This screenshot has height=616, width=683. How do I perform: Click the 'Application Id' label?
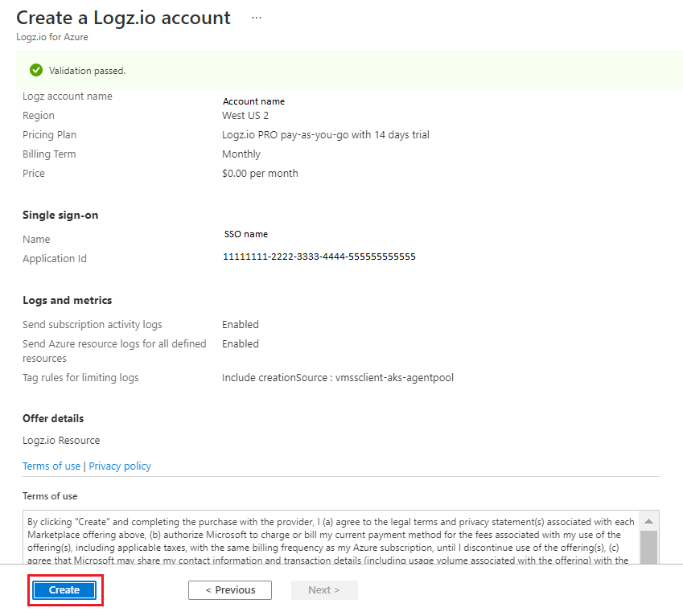tap(55, 259)
